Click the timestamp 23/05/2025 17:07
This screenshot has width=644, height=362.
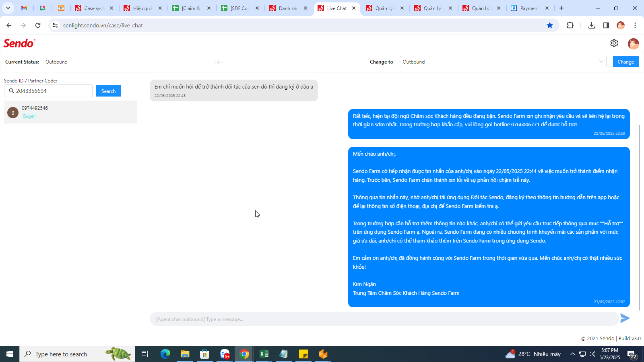609,302
